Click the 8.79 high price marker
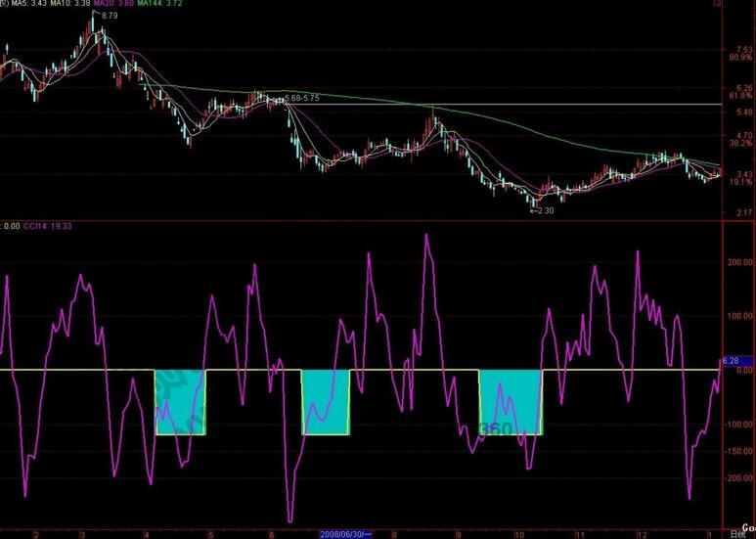This screenshot has width=756, height=539. [x=109, y=17]
